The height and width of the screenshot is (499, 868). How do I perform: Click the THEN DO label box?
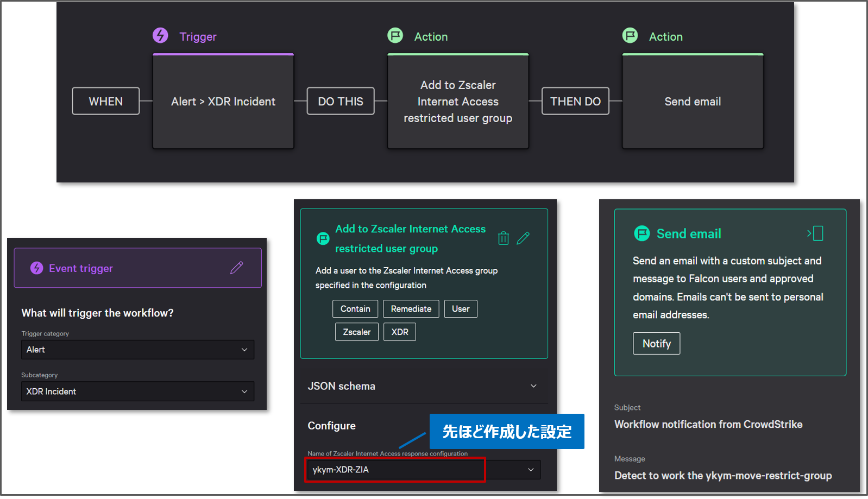click(x=575, y=101)
